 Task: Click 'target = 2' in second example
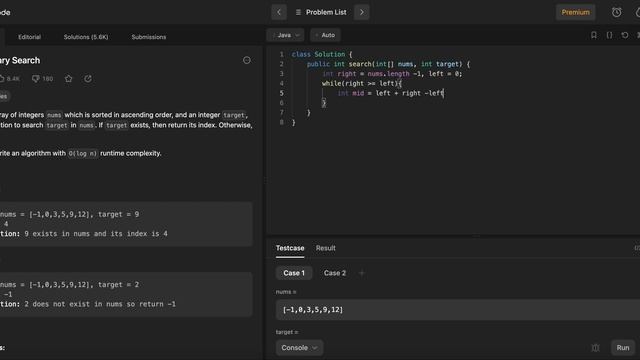click(118, 284)
